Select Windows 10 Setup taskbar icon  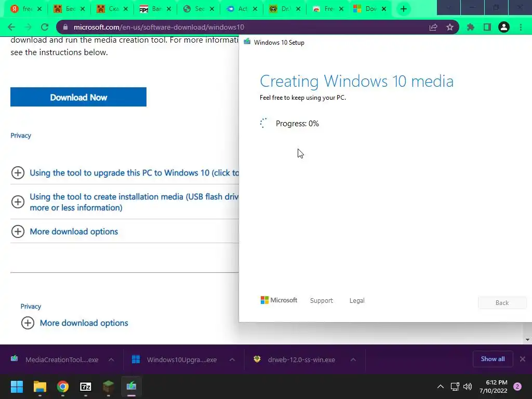(x=131, y=387)
